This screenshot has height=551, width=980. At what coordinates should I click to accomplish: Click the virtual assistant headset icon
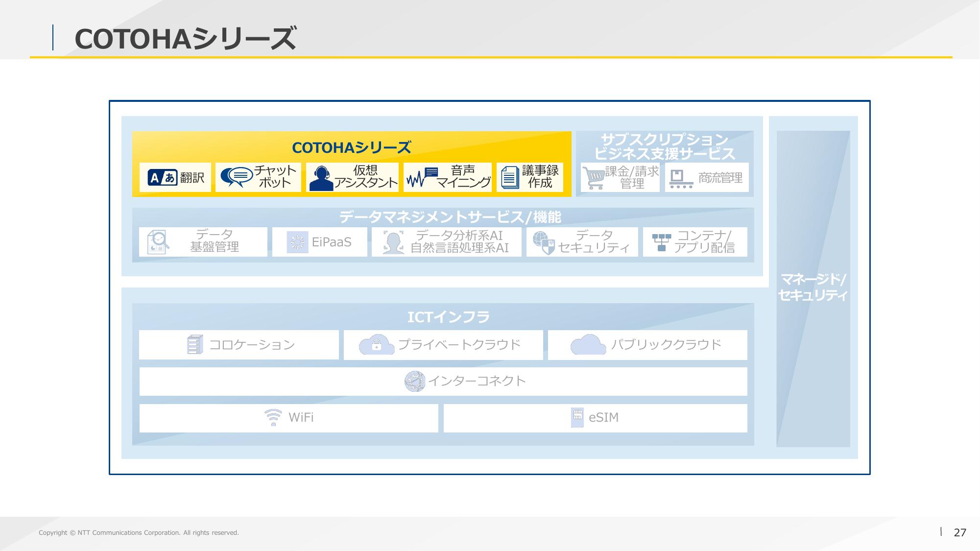pos(321,178)
